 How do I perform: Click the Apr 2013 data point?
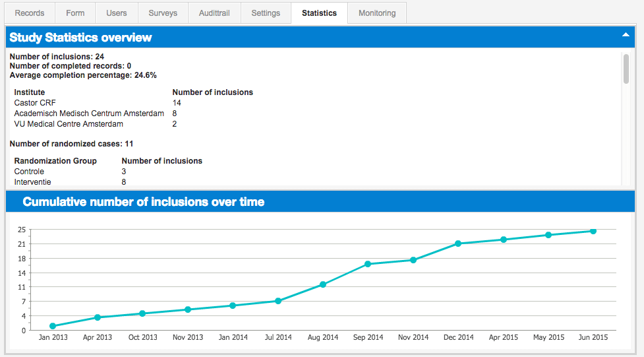pyautogui.click(x=98, y=317)
